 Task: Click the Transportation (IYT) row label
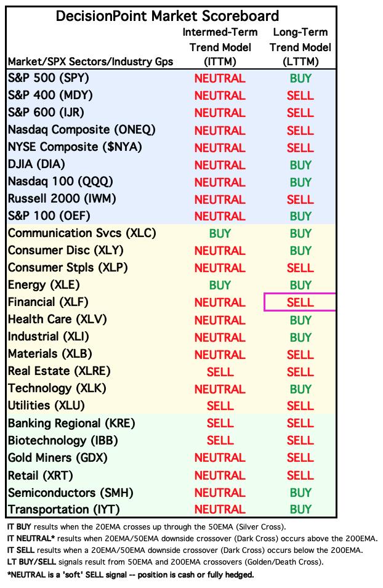point(64,510)
